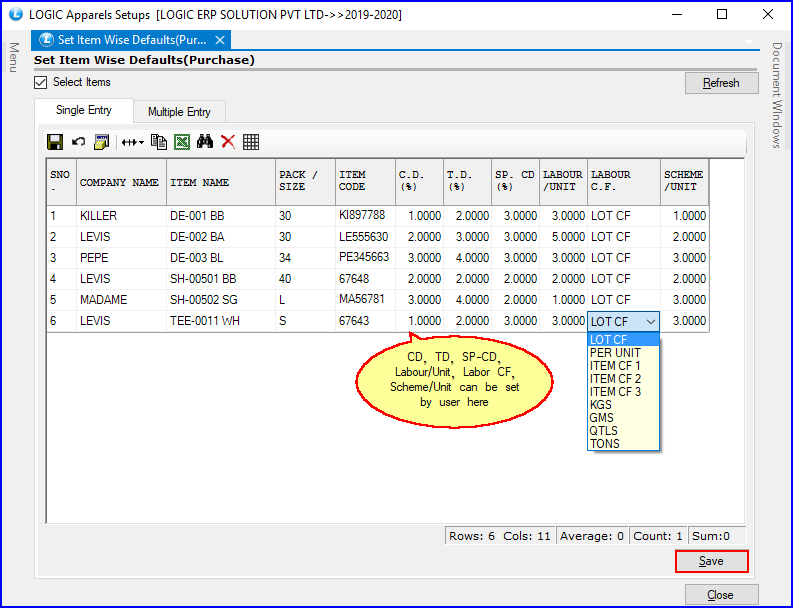
Task: Click the ITEM NAME column header
Action: 221,182
